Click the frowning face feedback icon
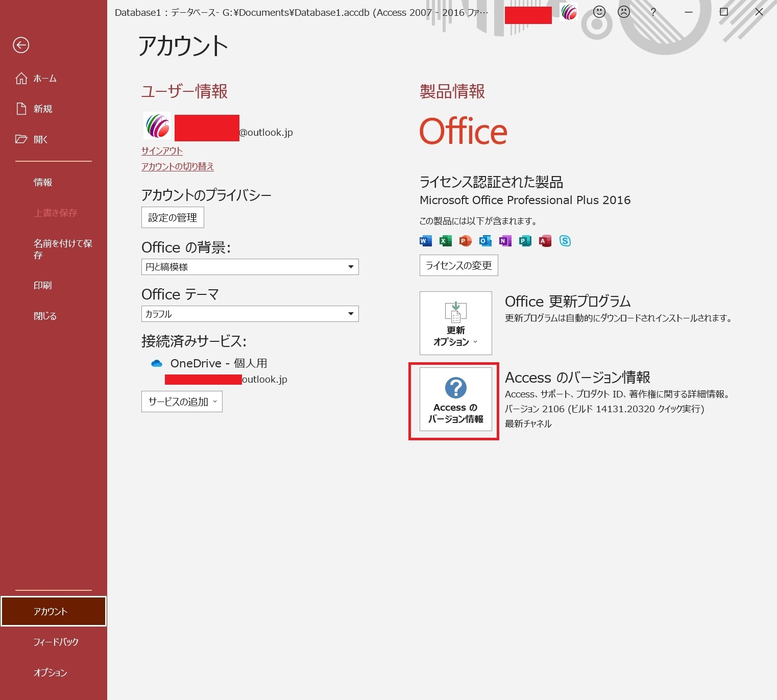Screen dimensions: 777x700 pyautogui.click(x=624, y=12)
